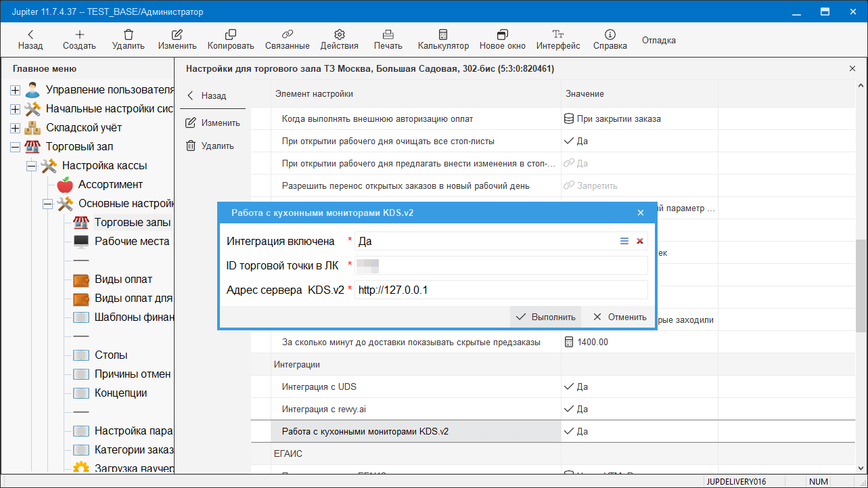Select Рабочие места in main menu tree
The image size is (868, 488).
[131, 242]
